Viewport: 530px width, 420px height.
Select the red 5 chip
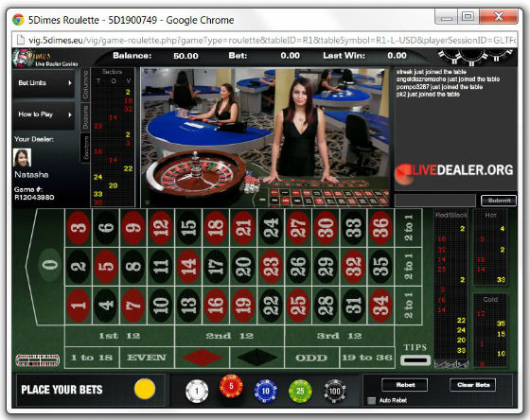(x=231, y=386)
